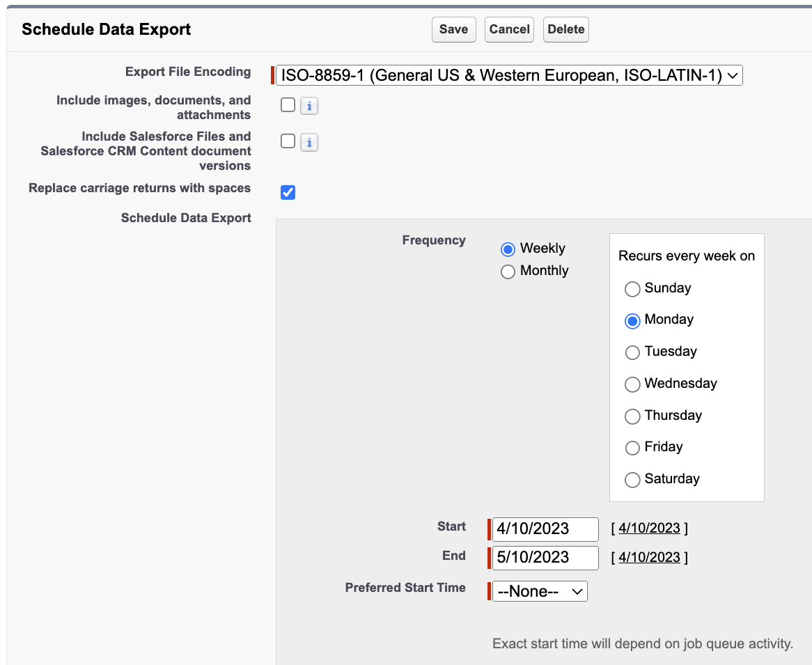The width and height of the screenshot is (812, 665).
Task: Open the Preferred Start Time dropdown
Action: 540,591
